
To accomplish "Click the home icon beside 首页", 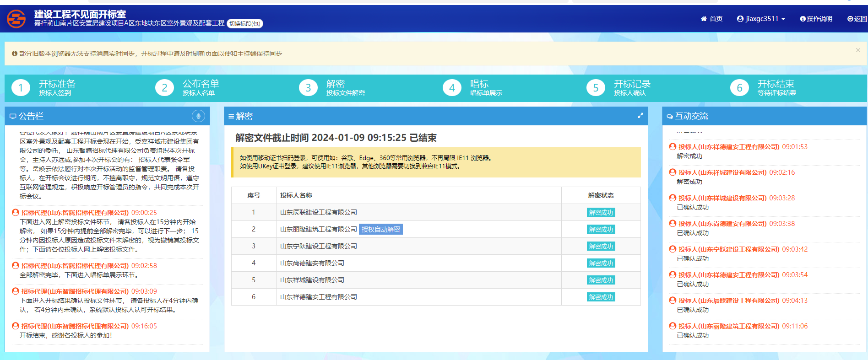I will pos(704,19).
